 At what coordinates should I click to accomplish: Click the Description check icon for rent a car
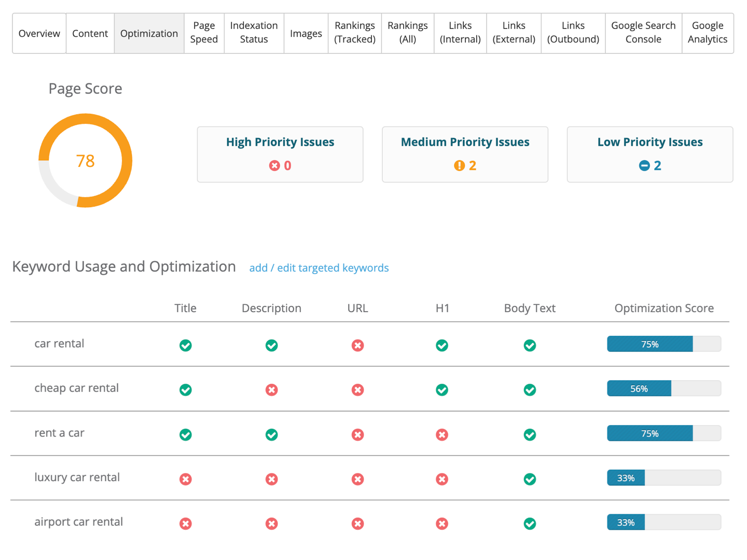click(271, 435)
